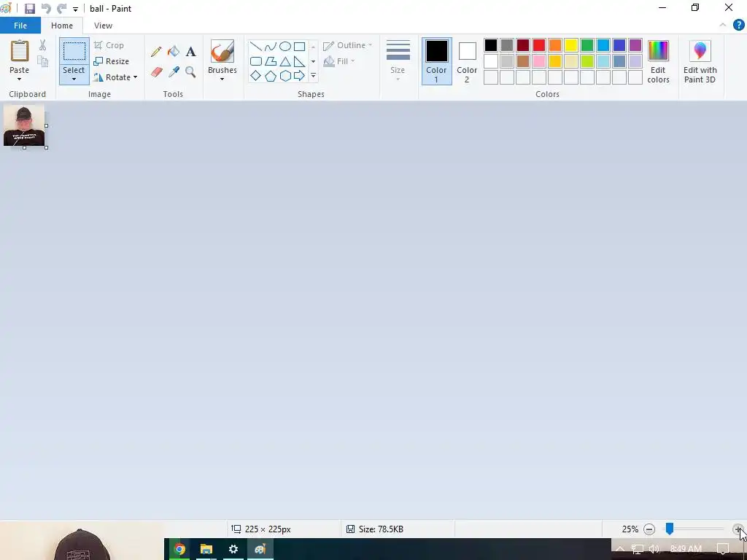747x560 pixels.
Task: Click the zoom out minus button
Action: (x=649, y=529)
